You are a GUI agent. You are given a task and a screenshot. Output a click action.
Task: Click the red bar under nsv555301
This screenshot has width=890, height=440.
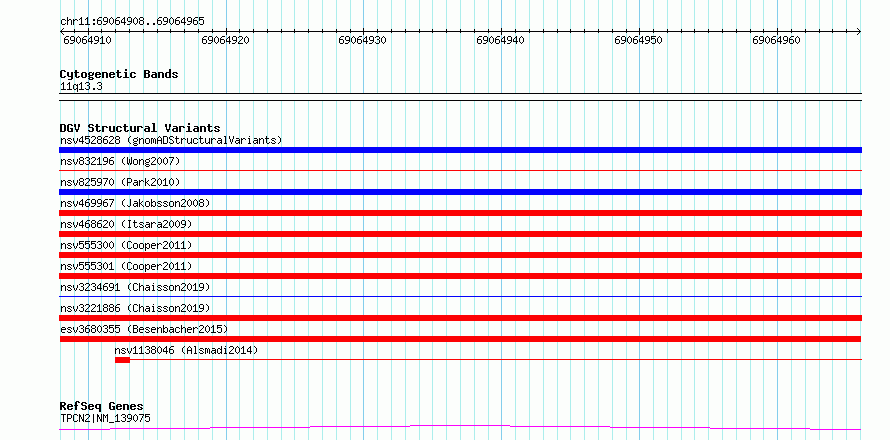click(460, 276)
